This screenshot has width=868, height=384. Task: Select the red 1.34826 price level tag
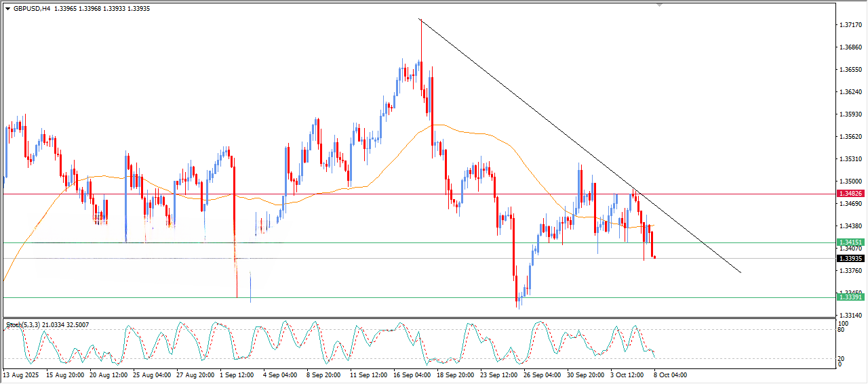pos(850,194)
